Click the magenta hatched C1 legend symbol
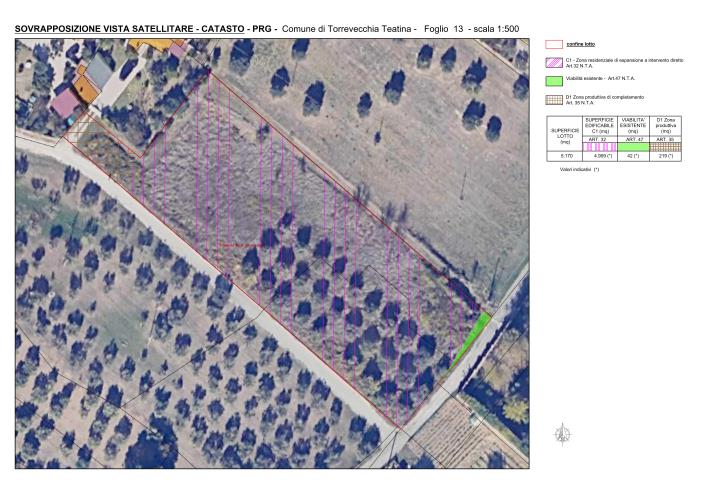 point(553,63)
